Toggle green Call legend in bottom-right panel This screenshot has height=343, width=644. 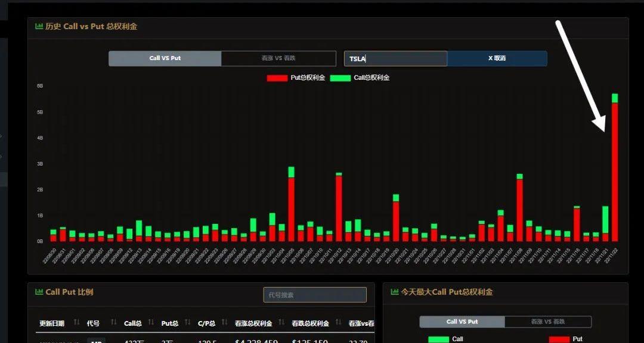click(438, 339)
